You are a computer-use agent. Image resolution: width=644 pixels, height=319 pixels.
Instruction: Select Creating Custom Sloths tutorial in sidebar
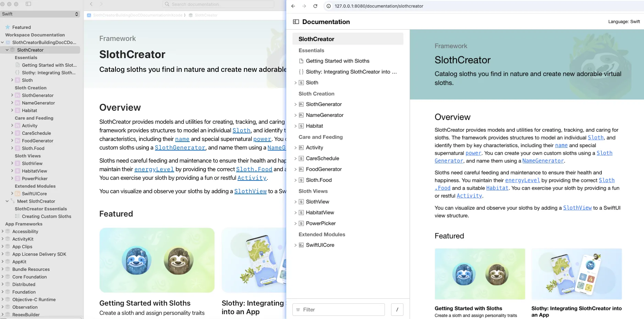(46, 216)
